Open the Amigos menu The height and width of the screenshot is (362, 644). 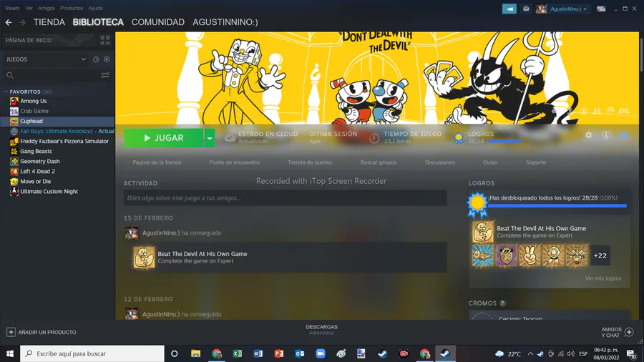pos(47,8)
